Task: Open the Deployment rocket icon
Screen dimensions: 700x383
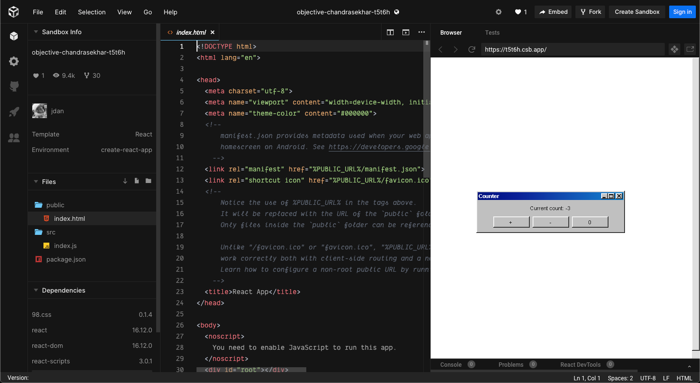Action: (x=14, y=112)
